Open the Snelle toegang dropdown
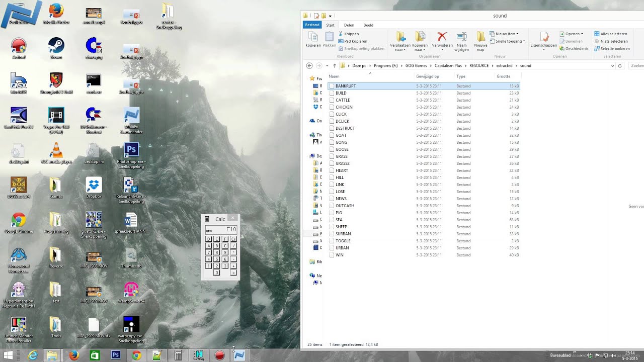Screen dimensions: 644x362 pos(507,41)
